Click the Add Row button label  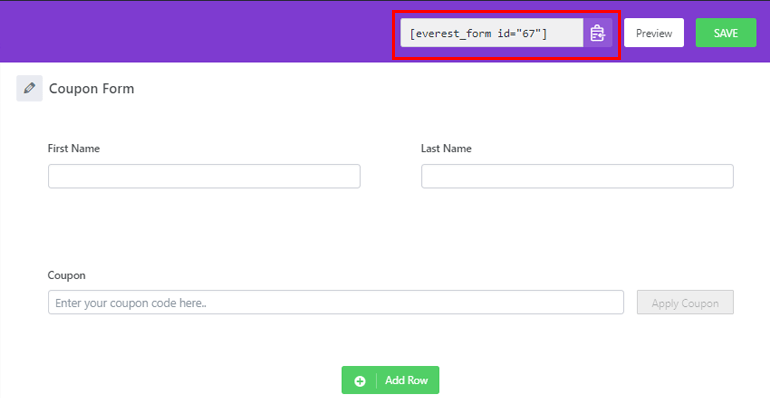406,380
